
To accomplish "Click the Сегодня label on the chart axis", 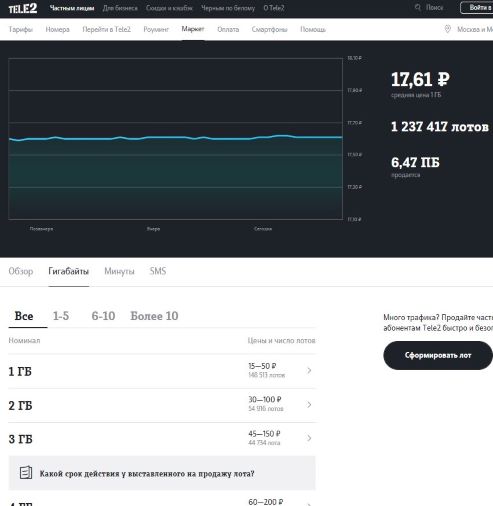I will 263,229.
